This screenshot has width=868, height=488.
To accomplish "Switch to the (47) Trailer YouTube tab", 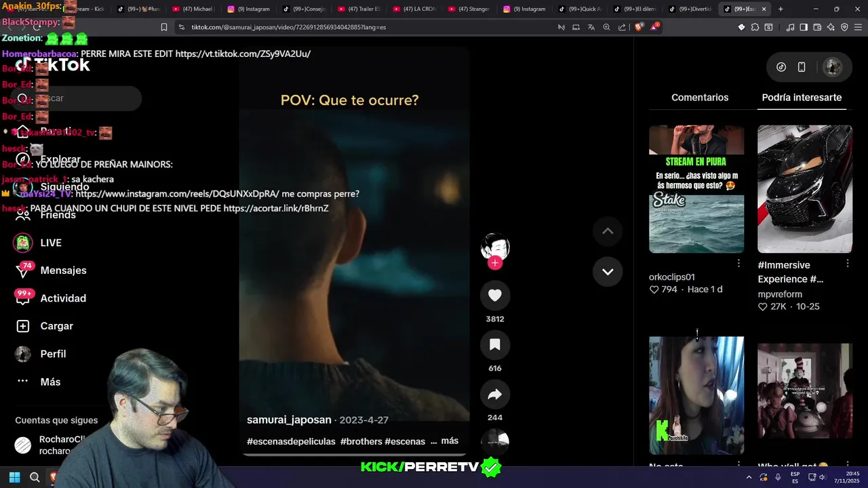I will point(358,9).
